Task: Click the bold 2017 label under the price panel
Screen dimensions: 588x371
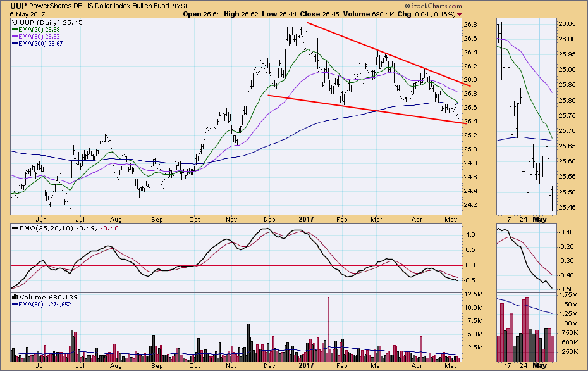Action: (307, 219)
